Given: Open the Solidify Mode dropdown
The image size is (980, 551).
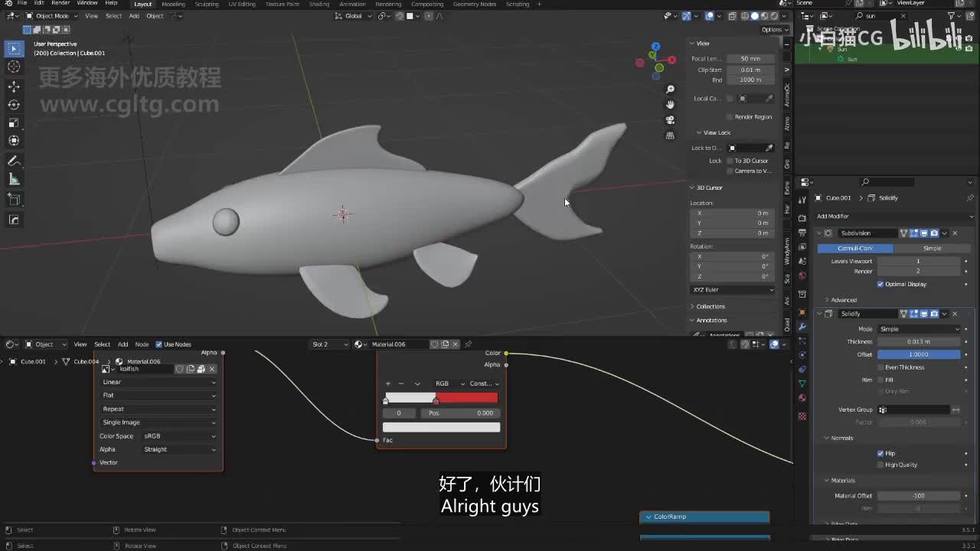Looking at the screenshot, I should pos(919,329).
